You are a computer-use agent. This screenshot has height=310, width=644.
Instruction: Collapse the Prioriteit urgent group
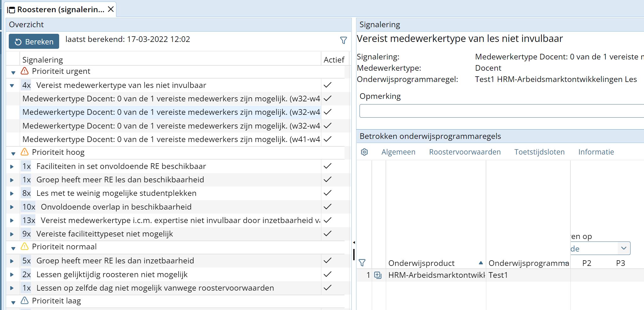pyautogui.click(x=13, y=73)
